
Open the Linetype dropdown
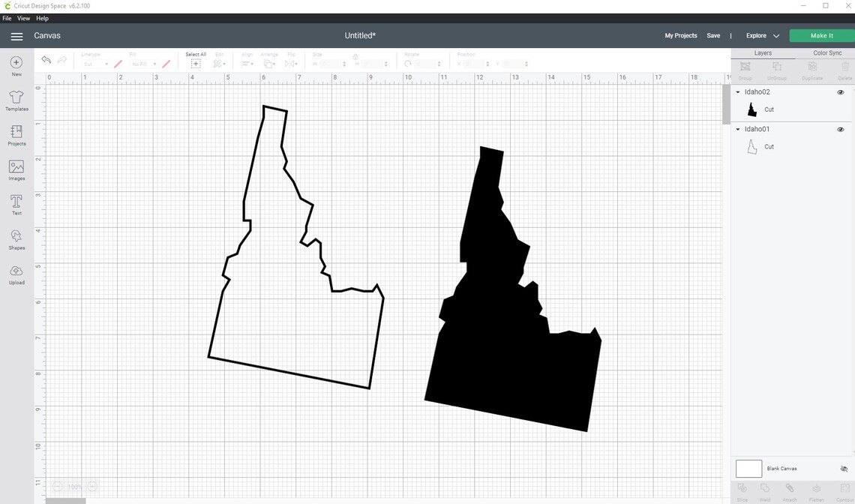coord(96,64)
